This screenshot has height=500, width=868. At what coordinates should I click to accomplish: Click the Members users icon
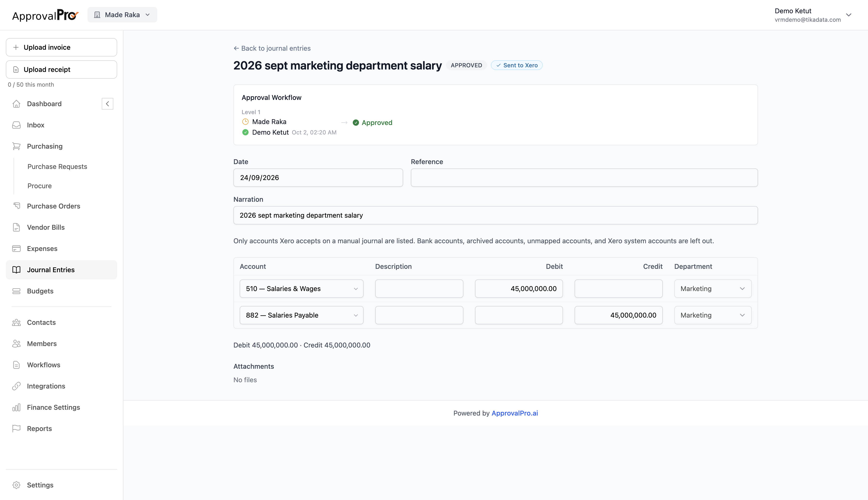16,344
